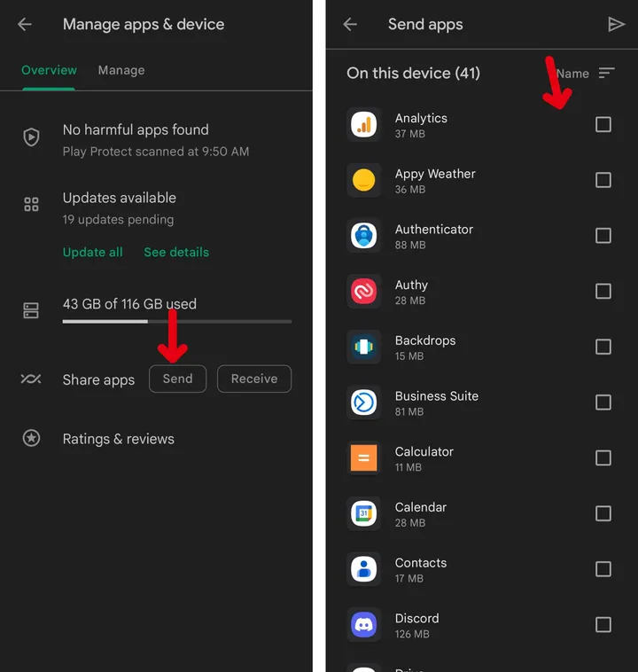
Task: Tap Update all link
Action: (x=92, y=252)
